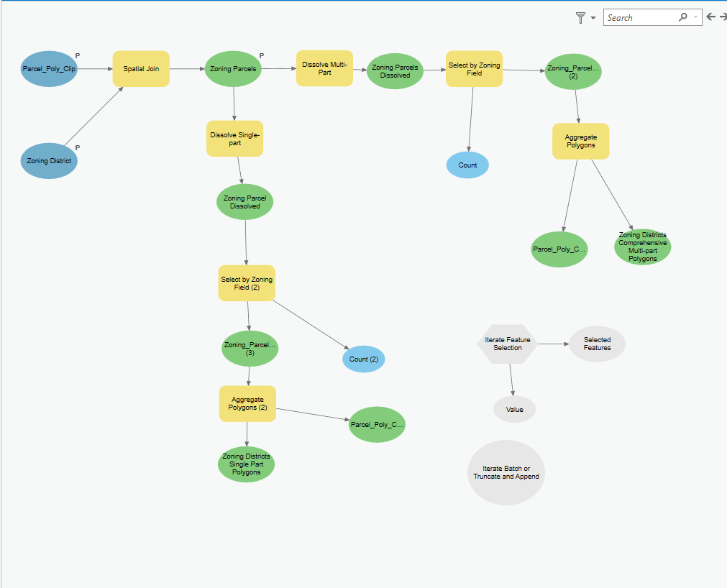Select Iterate Batch or Truncate and Append node
Screen dimensions: 727x588
tap(506, 472)
